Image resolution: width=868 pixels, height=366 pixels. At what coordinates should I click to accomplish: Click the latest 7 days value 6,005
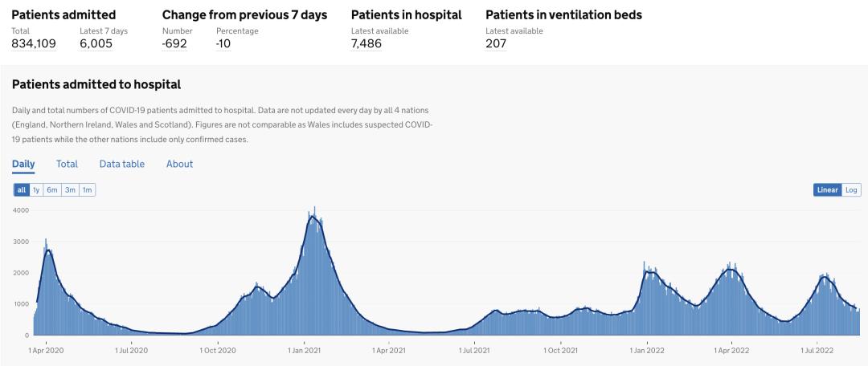pyautogui.click(x=96, y=44)
